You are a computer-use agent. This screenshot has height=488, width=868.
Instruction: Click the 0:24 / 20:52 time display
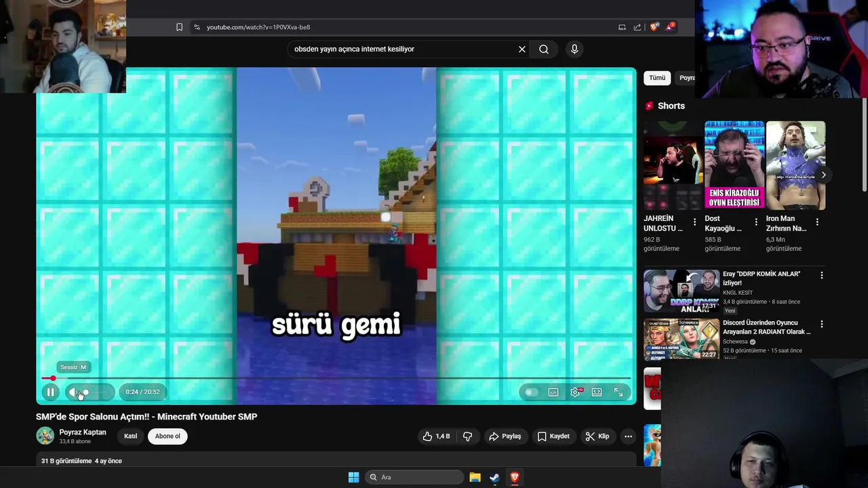click(x=142, y=392)
